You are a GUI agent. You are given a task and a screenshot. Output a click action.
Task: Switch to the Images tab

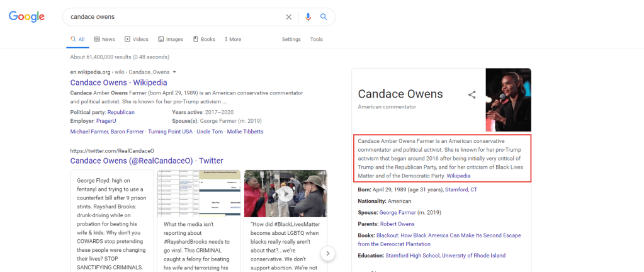pyautogui.click(x=170, y=39)
